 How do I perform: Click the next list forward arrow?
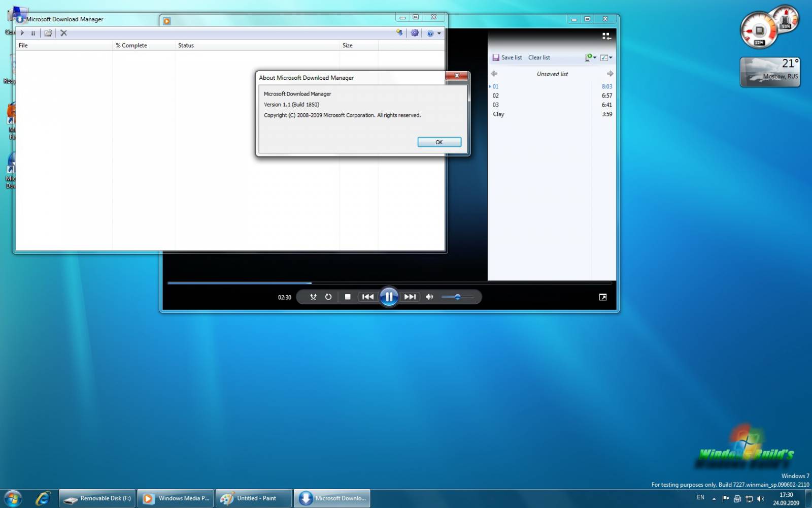(x=610, y=74)
